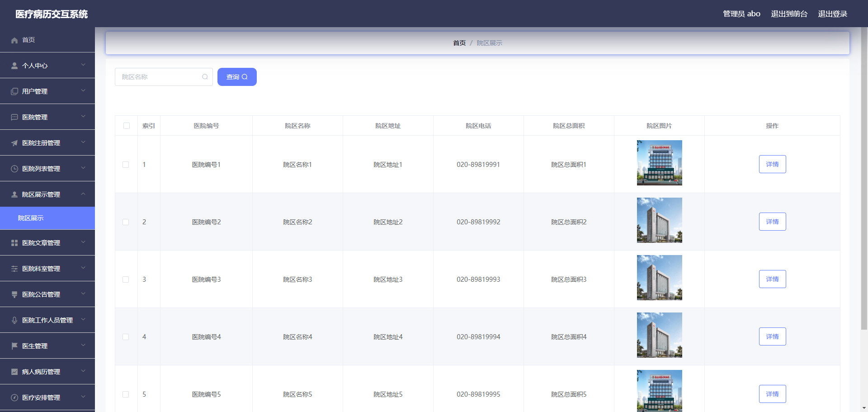Click the 医疗安排管理 sidebar icon
The height and width of the screenshot is (412, 868).
coord(14,398)
